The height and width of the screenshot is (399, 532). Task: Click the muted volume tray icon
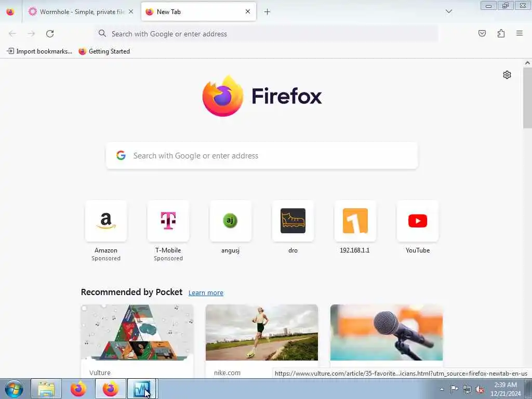coord(480,389)
